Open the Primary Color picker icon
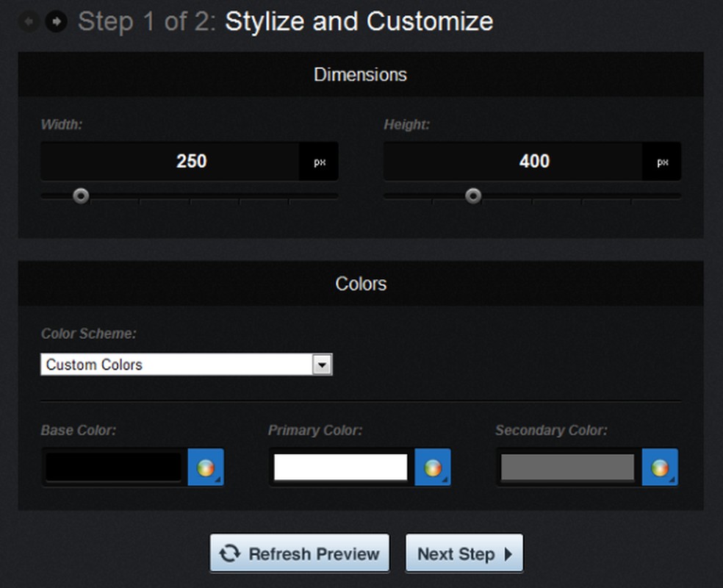723x588 pixels. click(x=433, y=467)
